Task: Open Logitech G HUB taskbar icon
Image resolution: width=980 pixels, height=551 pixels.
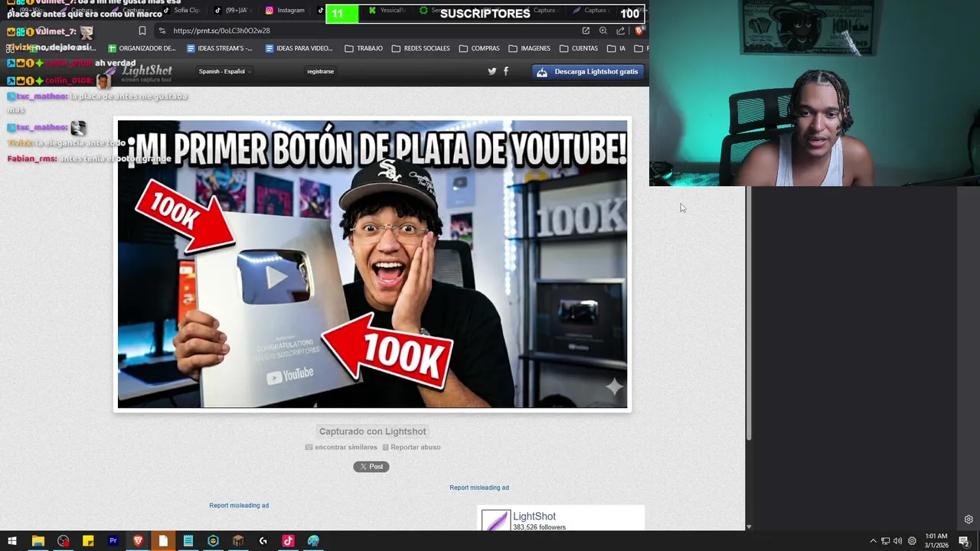Action: pos(263,541)
